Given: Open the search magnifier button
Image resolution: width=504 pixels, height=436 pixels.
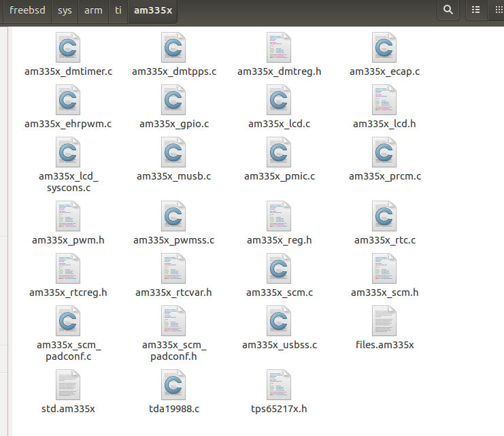Looking at the screenshot, I should 448,10.
